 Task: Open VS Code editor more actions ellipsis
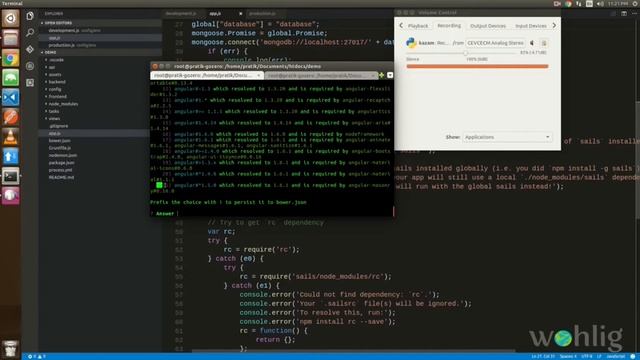click(634, 13)
